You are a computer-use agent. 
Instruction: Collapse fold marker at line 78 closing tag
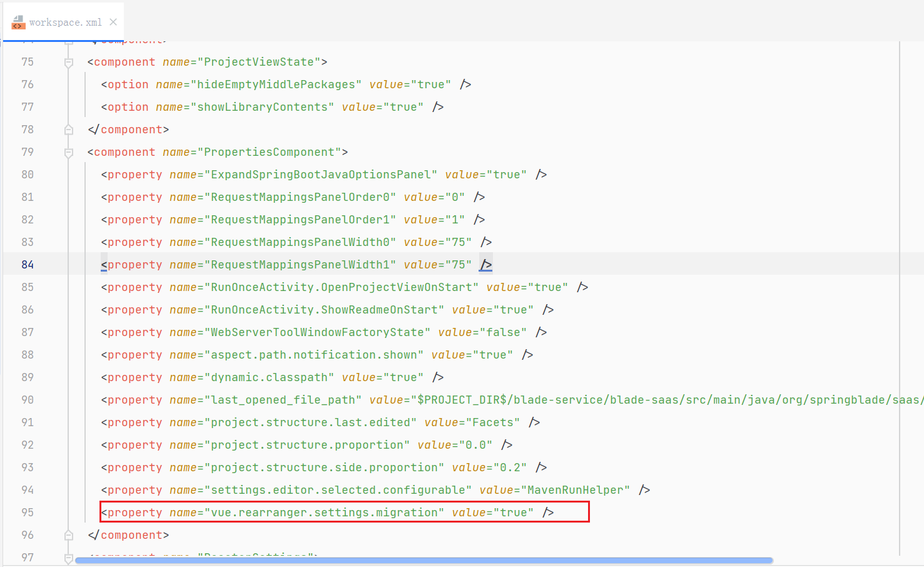[x=69, y=130]
